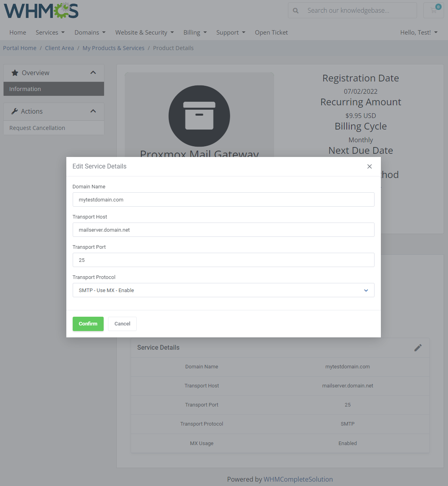Close the Edit Service Details dialog
The image size is (448, 486).
369,167
